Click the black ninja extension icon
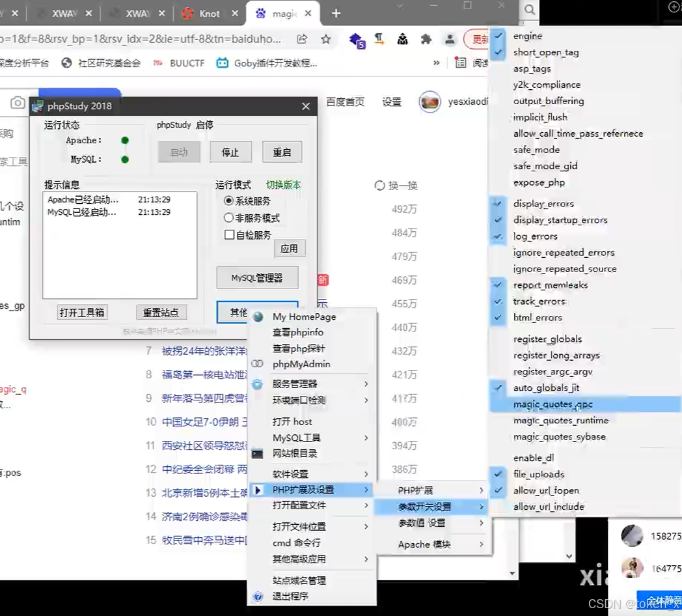Viewport: 682px width, 616px height. (402, 40)
